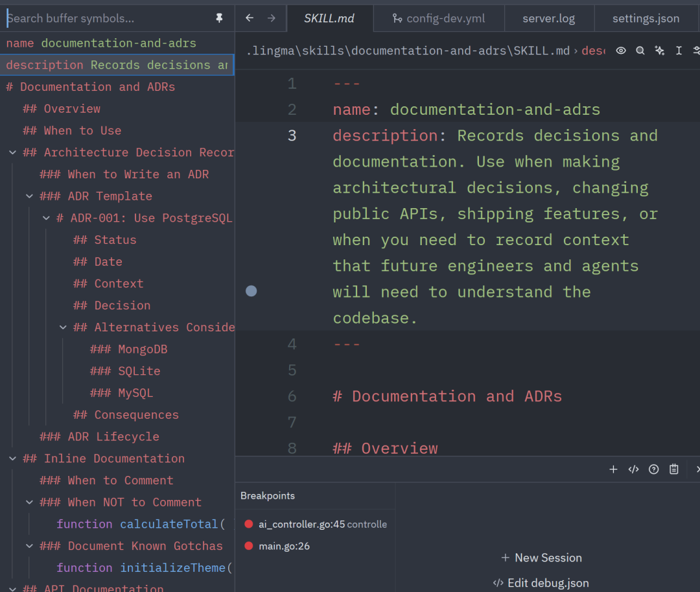This screenshot has height=592, width=700.
Task: Start a New Session
Action: click(x=541, y=558)
